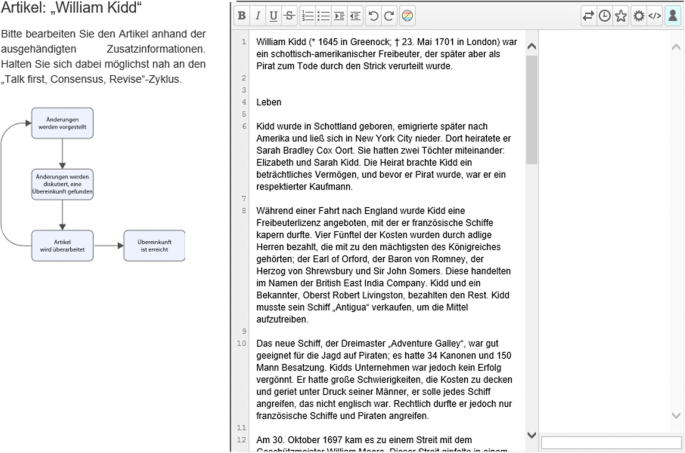Toggle italic formatting
Viewport: 685px width, 453px height.
[258, 16]
